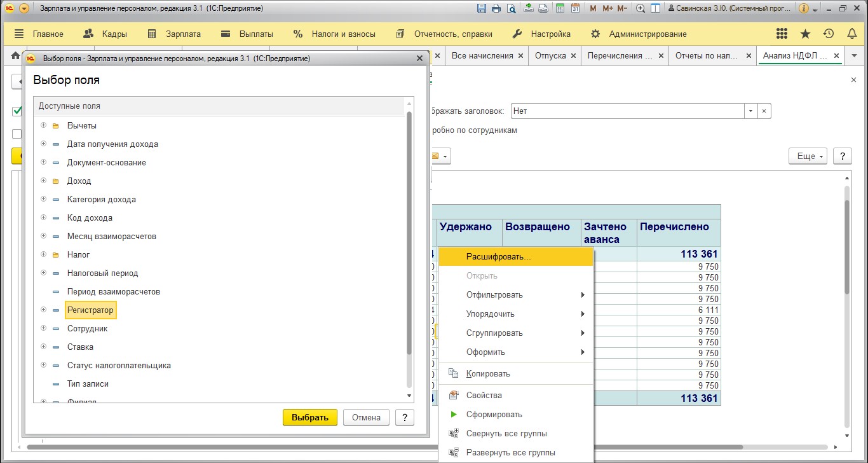Viewport: 868px width, 463px height.
Task: Open the Сгруппировать submenu
Action: (x=515, y=333)
